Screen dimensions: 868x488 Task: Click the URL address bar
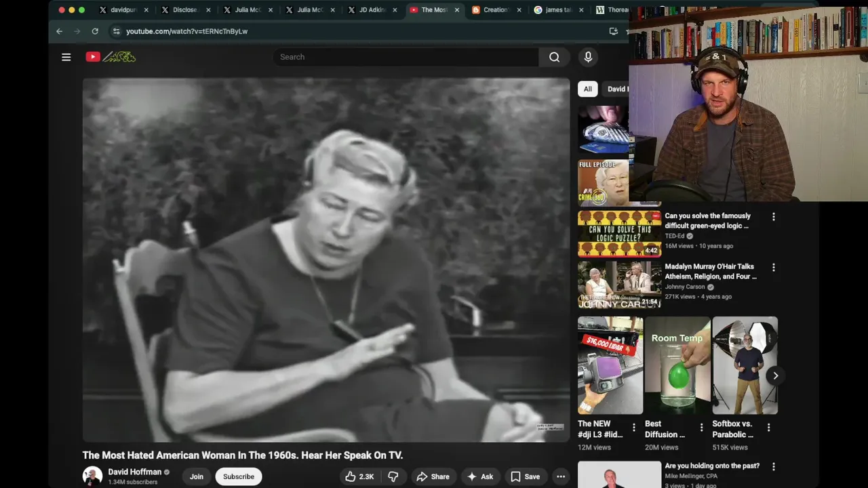coord(365,31)
